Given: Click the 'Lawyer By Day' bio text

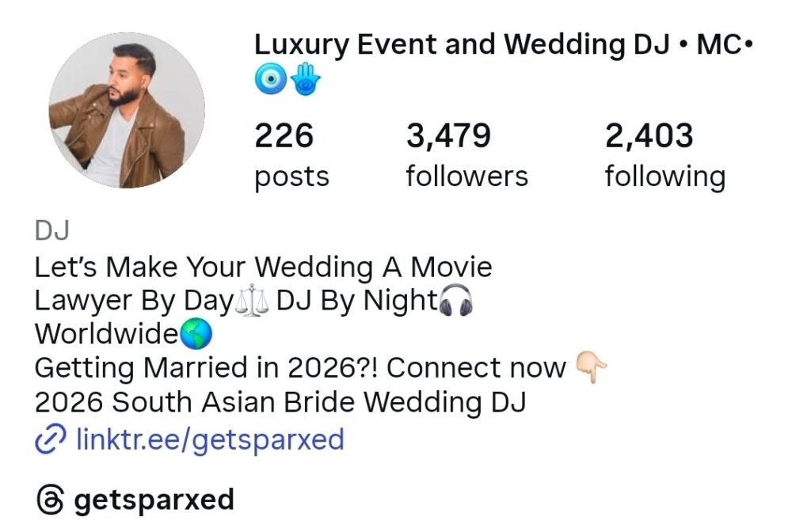Looking at the screenshot, I should click(135, 302).
